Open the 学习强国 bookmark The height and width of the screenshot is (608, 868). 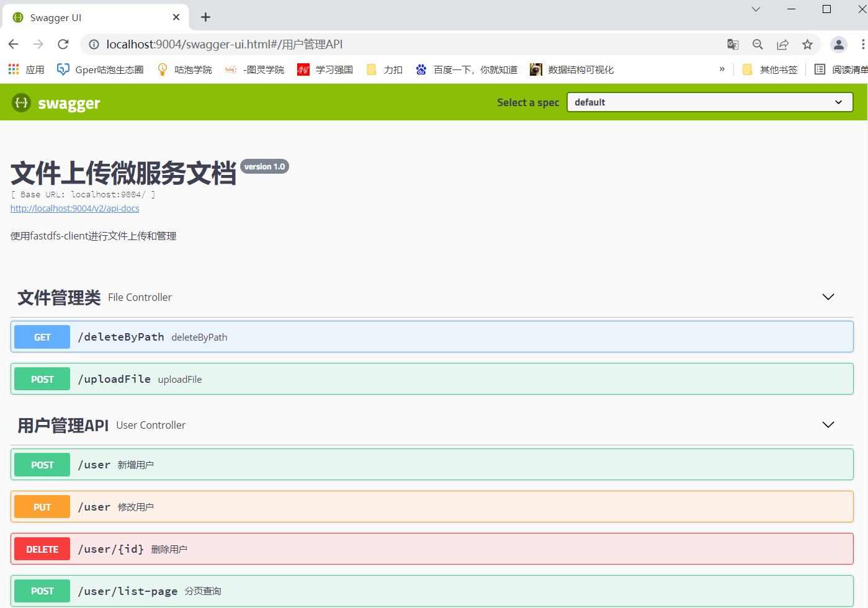click(325, 69)
